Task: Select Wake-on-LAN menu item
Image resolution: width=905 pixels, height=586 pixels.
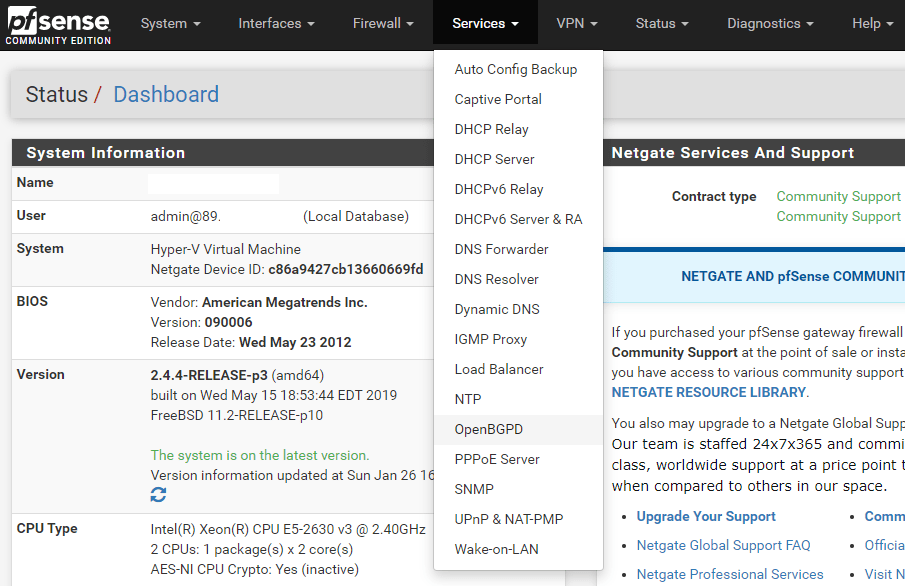Action: [x=518, y=550]
